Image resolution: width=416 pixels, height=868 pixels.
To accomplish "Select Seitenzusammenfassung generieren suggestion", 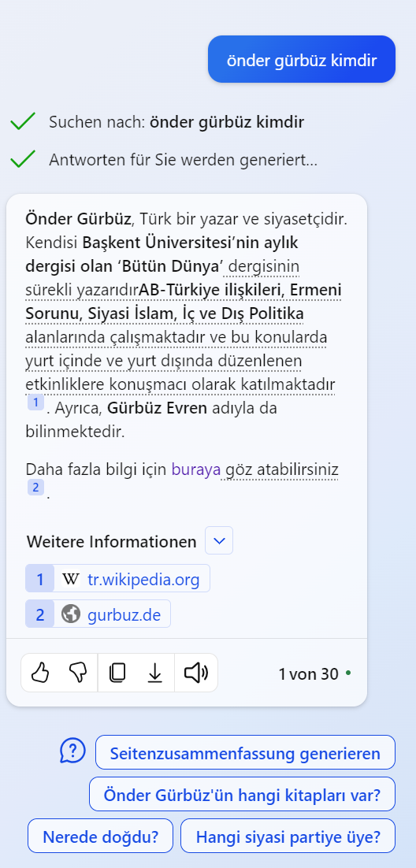I will click(x=245, y=753).
